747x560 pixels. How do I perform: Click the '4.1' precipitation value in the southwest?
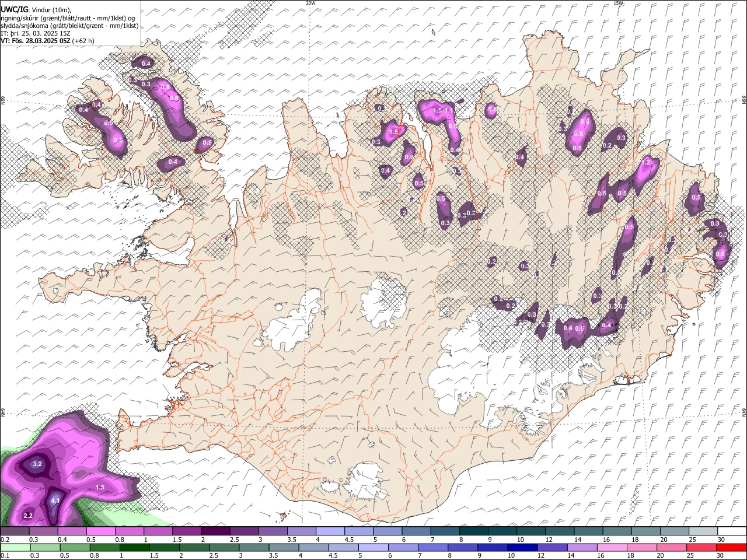point(55,501)
